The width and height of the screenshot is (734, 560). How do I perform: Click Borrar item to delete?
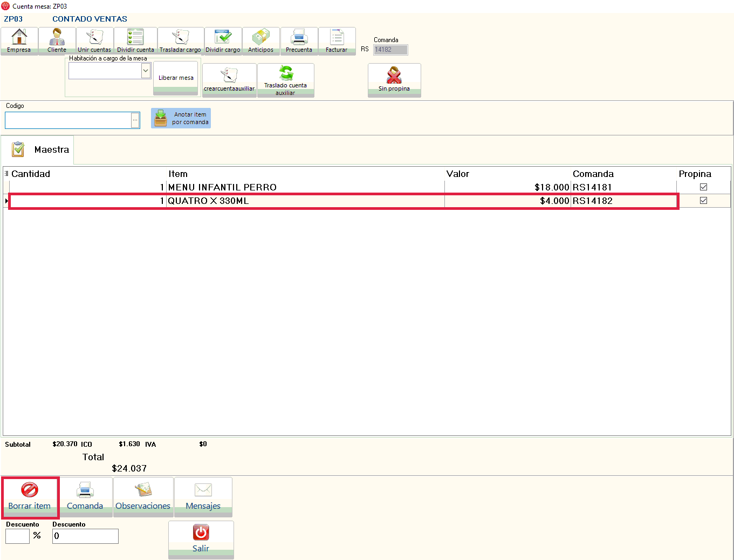click(x=30, y=497)
